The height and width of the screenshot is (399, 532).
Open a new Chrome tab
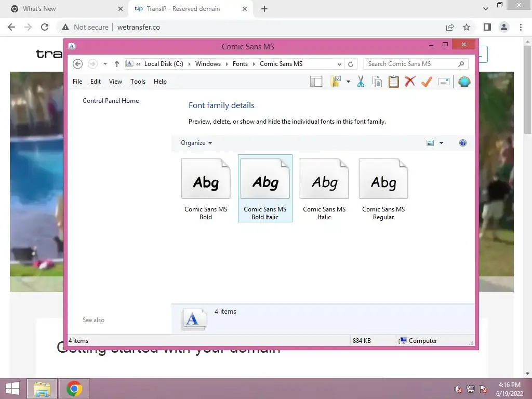[x=264, y=9]
